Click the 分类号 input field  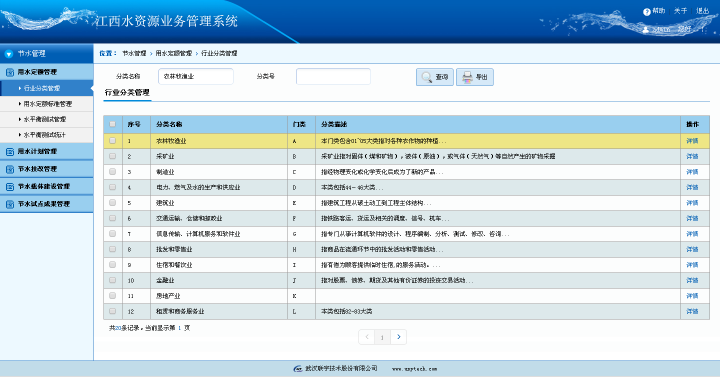(x=333, y=77)
